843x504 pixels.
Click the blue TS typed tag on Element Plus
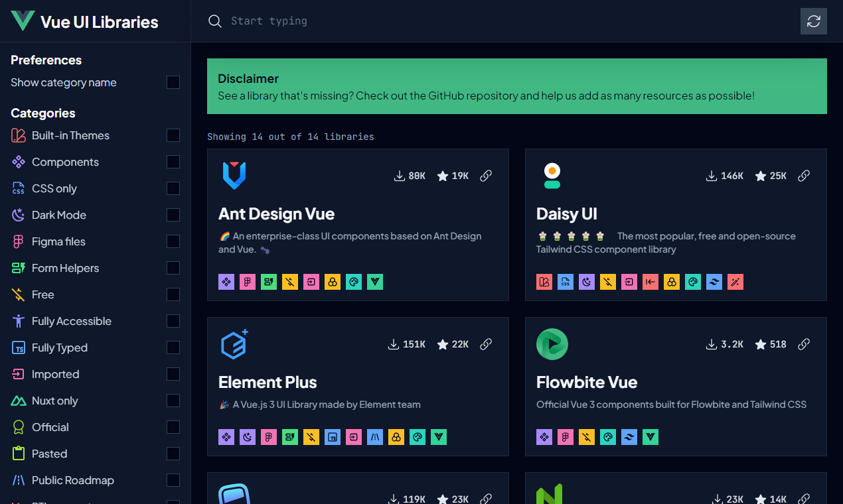pos(333,437)
